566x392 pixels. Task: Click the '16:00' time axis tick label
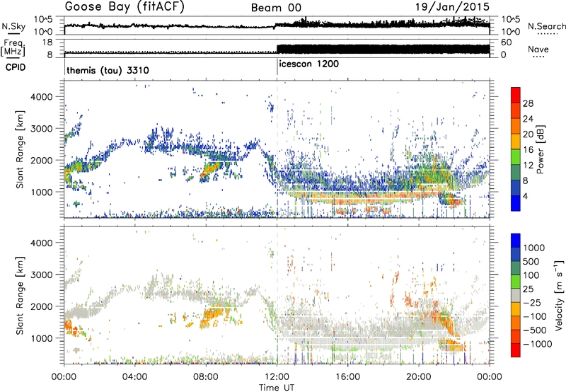[347, 377]
